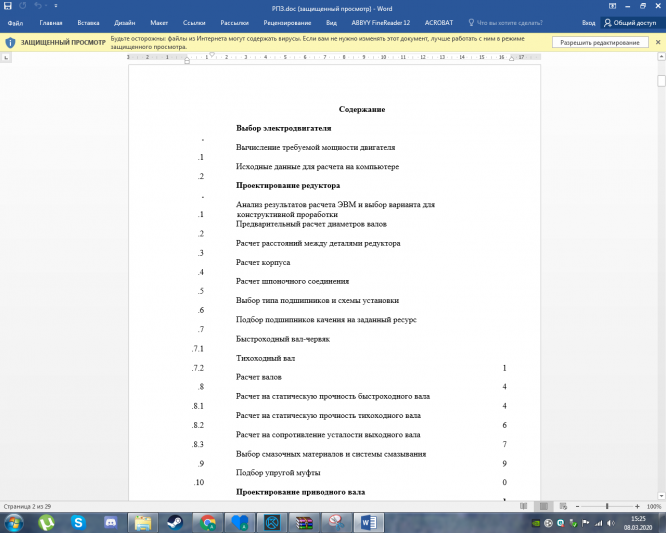The image size is (666, 533).
Task: Open Skype from the taskbar
Action: [x=79, y=521]
